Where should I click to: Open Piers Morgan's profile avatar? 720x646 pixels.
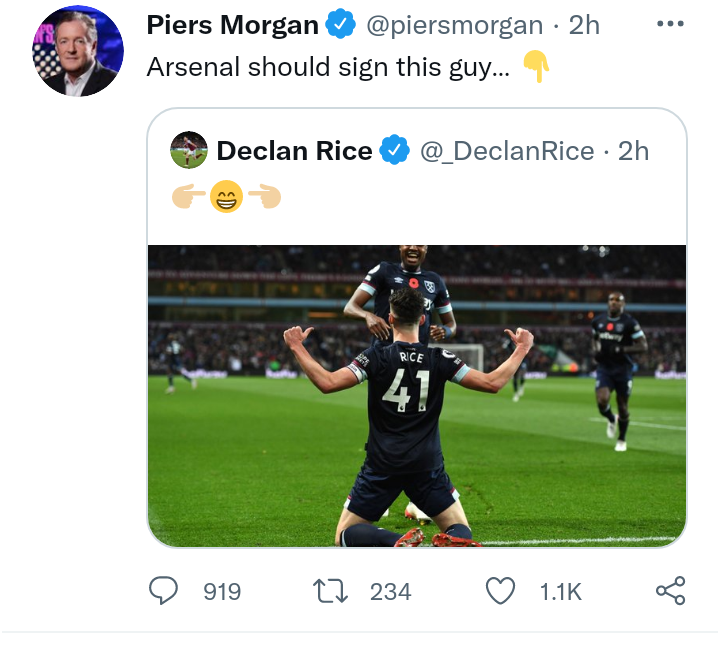click(x=79, y=52)
